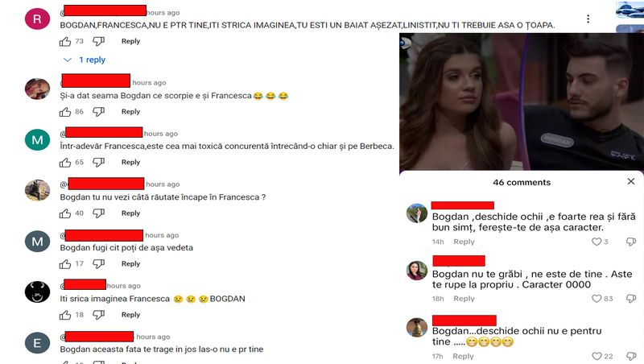Click the chevron next to 1 reply

tap(68, 60)
